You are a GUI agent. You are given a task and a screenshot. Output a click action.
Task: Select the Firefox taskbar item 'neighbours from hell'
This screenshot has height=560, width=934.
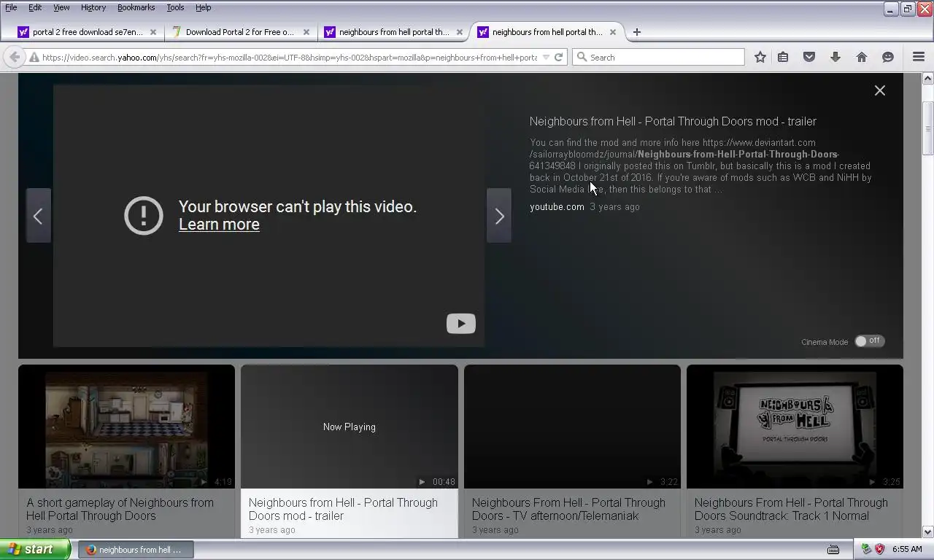(136, 550)
